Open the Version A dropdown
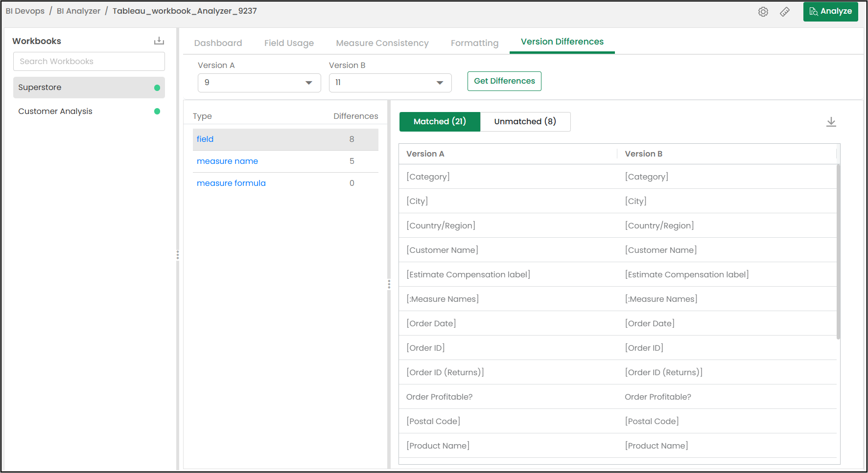The width and height of the screenshot is (868, 473). (x=259, y=83)
